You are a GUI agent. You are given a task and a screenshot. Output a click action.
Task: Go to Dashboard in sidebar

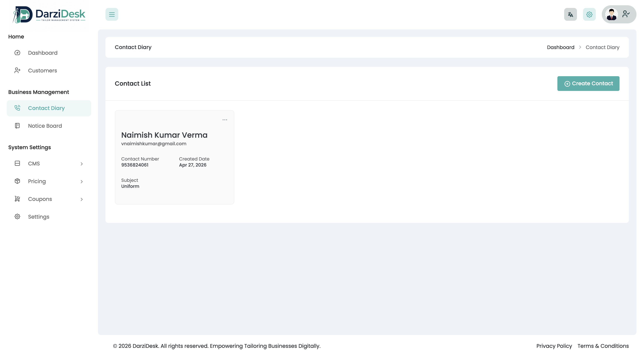pos(43,53)
